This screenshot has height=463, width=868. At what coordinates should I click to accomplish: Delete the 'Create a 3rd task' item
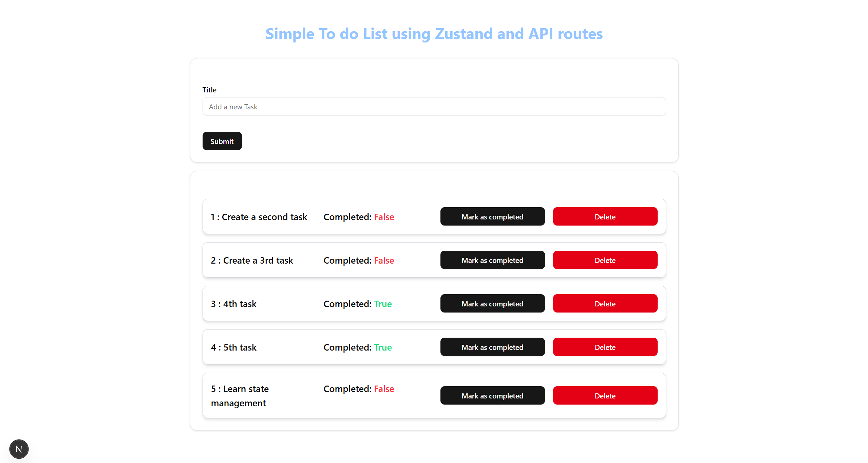(x=605, y=260)
